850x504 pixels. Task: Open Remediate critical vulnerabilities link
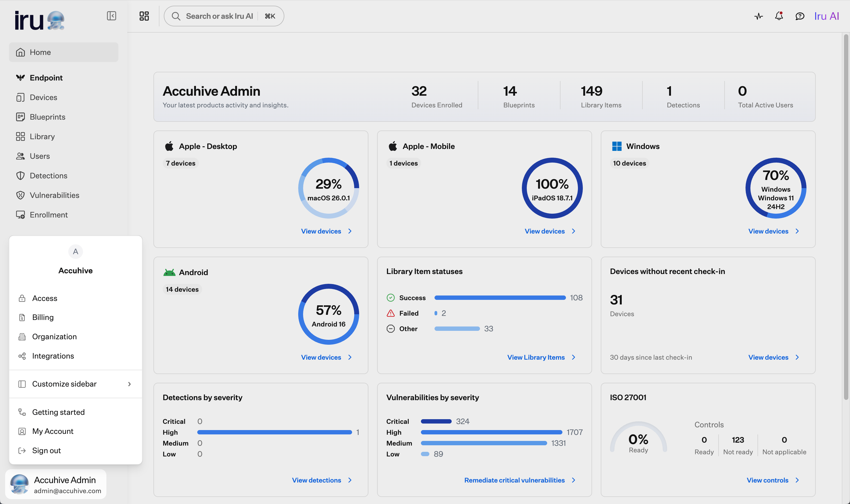click(x=515, y=480)
